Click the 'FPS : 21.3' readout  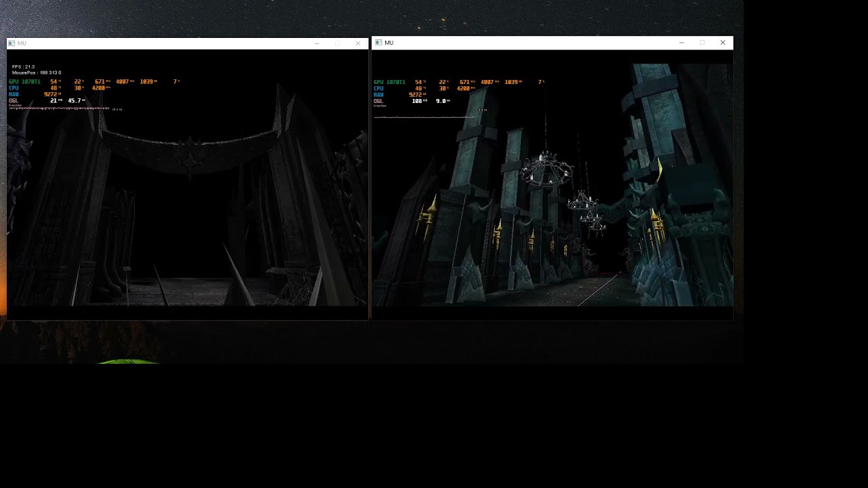[24, 67]
